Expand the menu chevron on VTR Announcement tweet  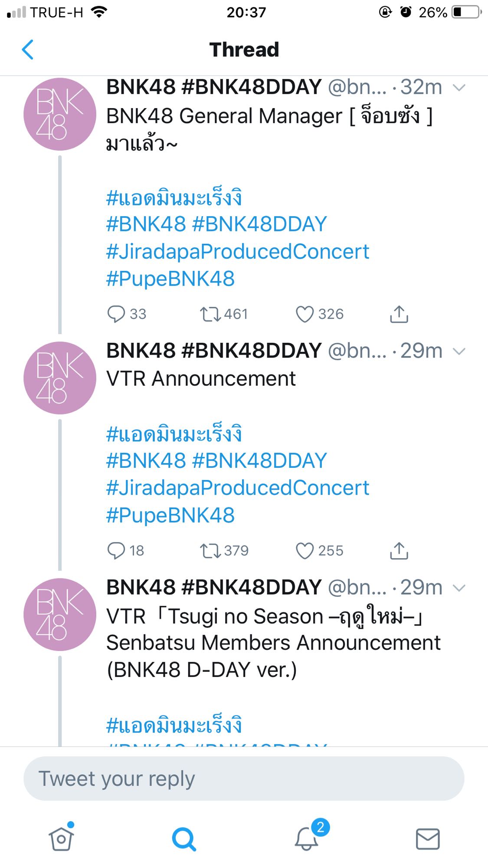point(459,351)
